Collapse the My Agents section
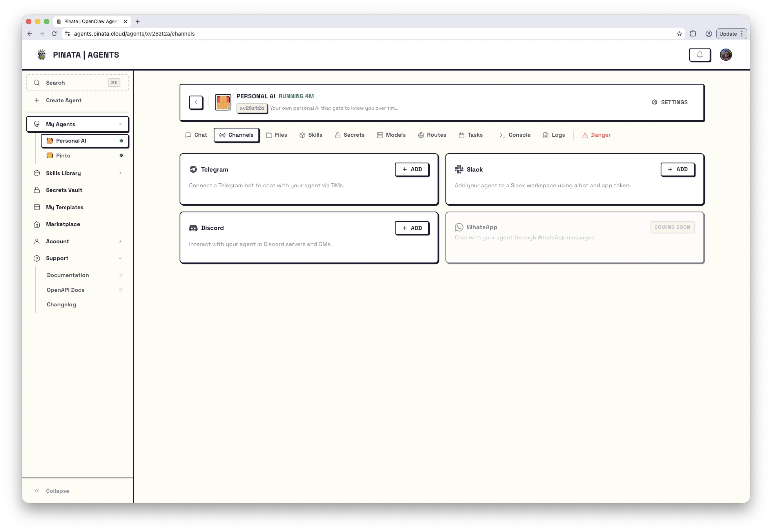Screen dimensions: 772x532 click(x=120, y=124)
